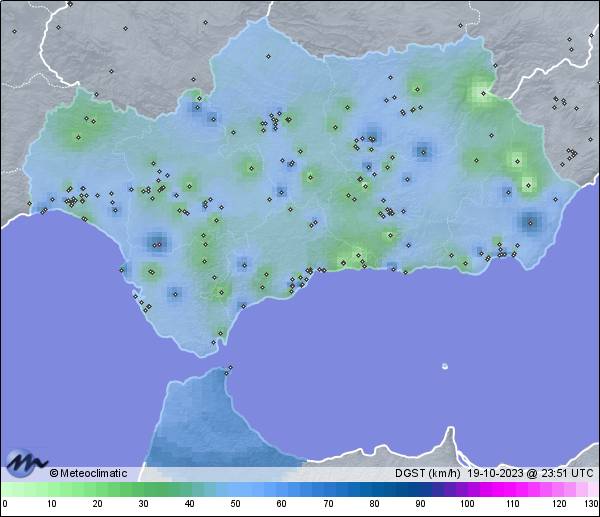Click the "120" scale label
The height and width of the screenshot is (517, 600).
pyautogui.click(x=559, y=503)
